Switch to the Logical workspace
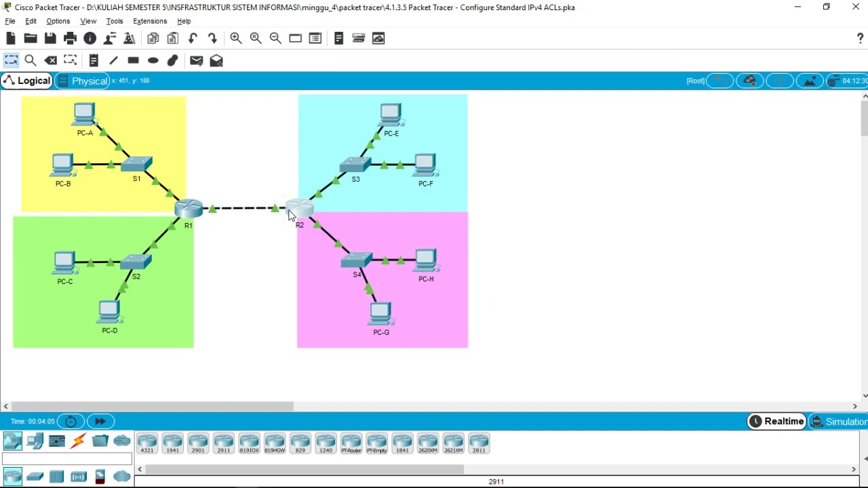The width and height of the screenshot is (868, 488). (x=26, y=81)
